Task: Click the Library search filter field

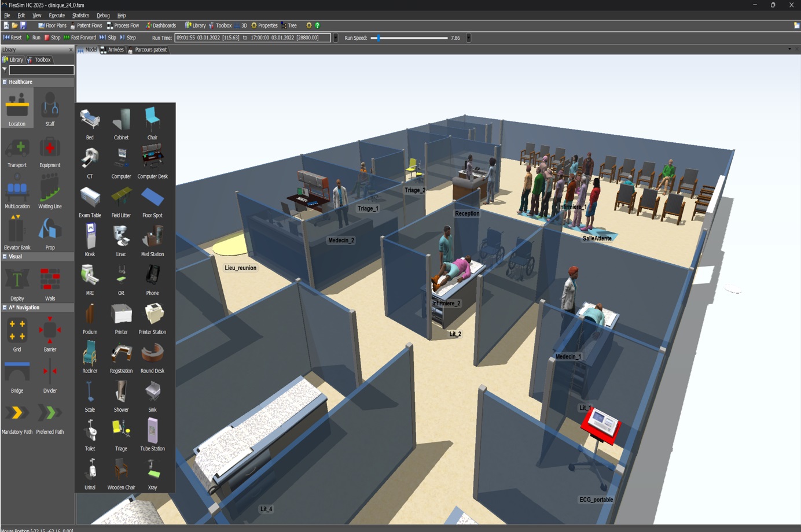Action: click(41, 70)
